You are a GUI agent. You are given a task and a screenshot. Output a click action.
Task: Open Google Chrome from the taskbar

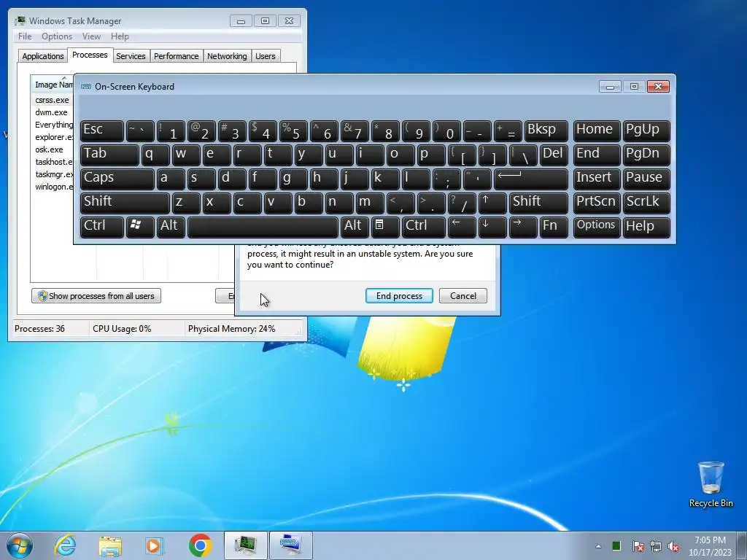(x=200, y=545)
